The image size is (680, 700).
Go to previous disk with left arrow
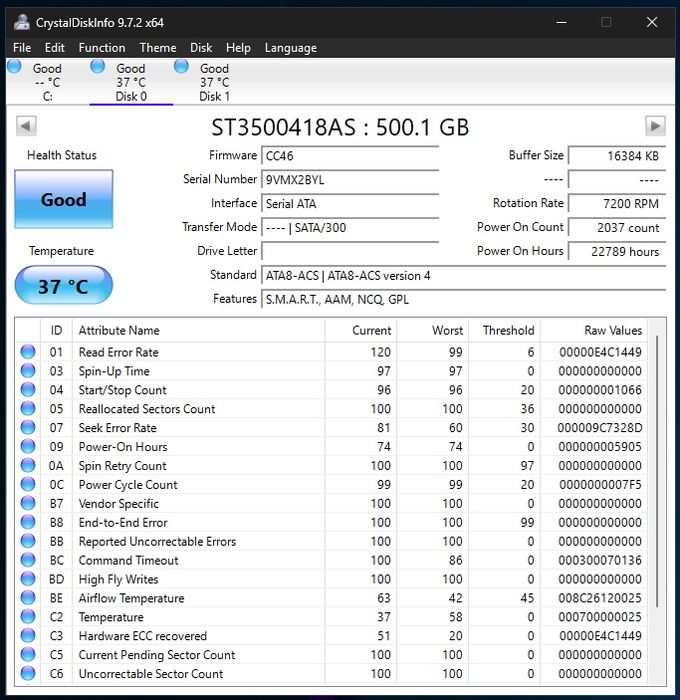click(x=26, y=126)
